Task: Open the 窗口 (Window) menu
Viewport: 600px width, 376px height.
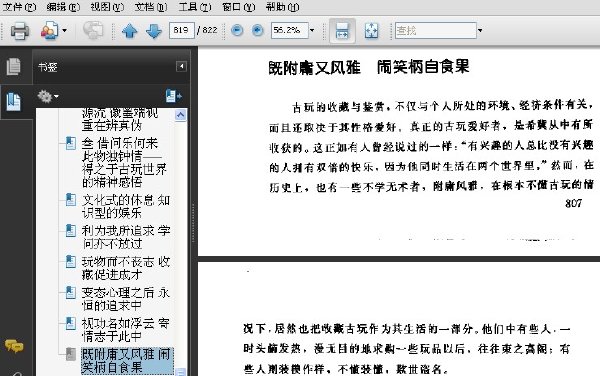Action: pyautogui.click(x=238, y=7)
